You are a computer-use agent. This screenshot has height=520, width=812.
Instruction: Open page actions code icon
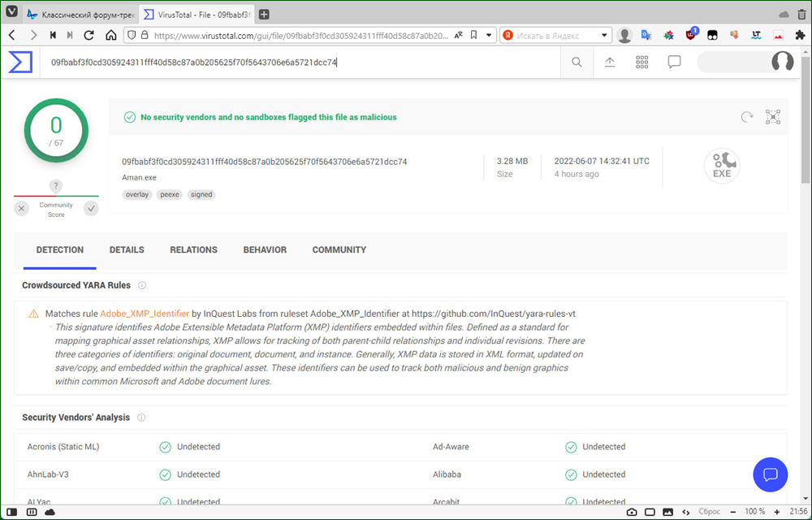click(x=685, y=512)
